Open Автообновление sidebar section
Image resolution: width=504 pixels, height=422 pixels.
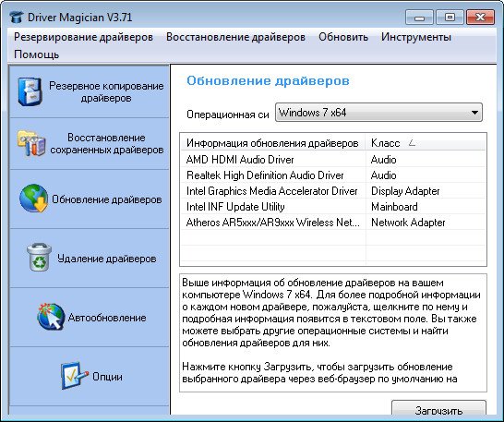pyautogui.click(x=90, y=318)
